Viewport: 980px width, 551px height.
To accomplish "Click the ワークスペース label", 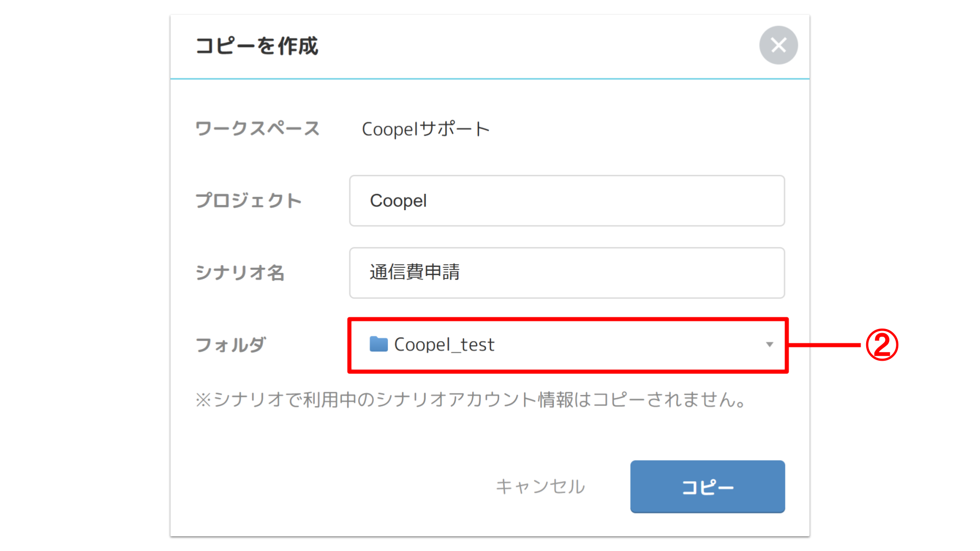I will (257, 129).
